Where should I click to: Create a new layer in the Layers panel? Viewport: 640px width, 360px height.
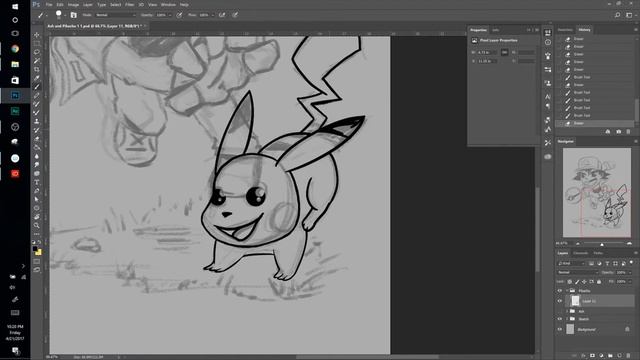(x=619, y=356)
